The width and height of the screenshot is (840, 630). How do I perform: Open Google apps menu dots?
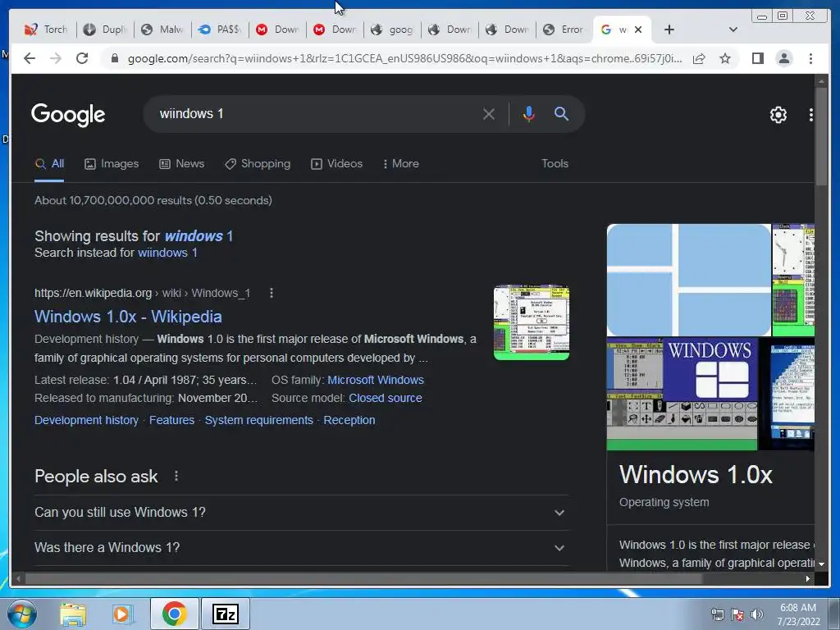[x=810, y=115]
